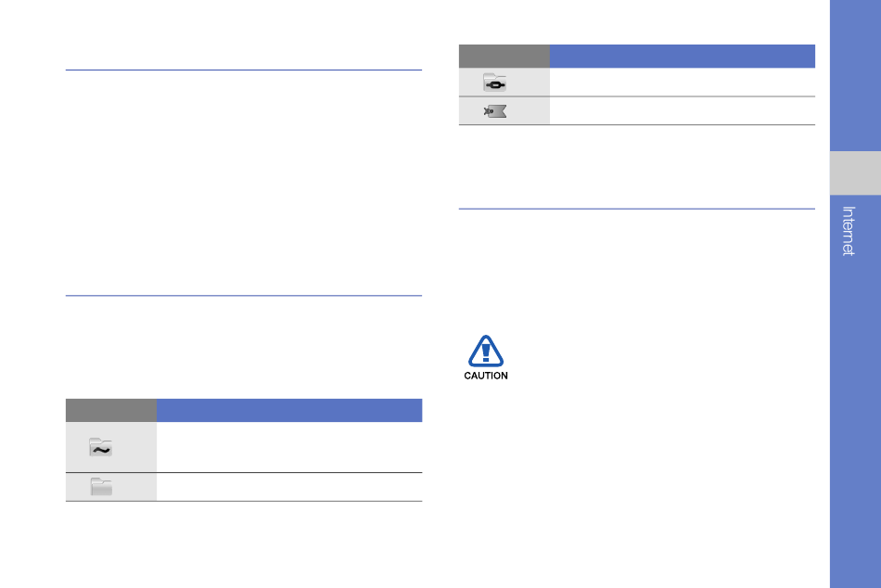
Task: Click the folder icon with the chain link
Action: (x=494, y=83)
